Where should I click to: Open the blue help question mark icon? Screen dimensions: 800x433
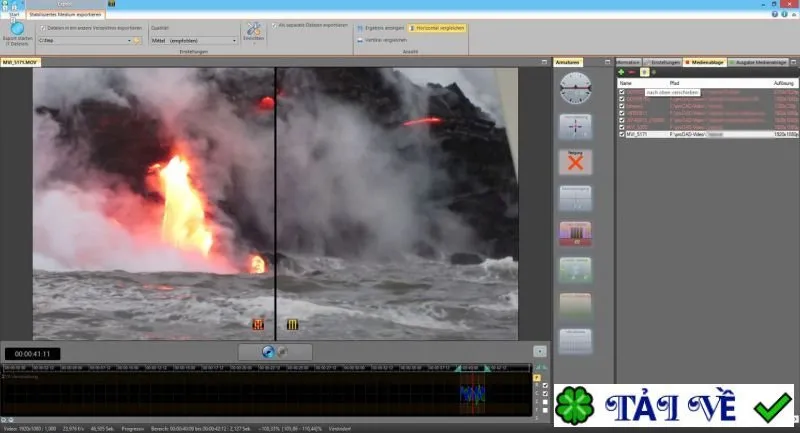[x=774, y=14]
